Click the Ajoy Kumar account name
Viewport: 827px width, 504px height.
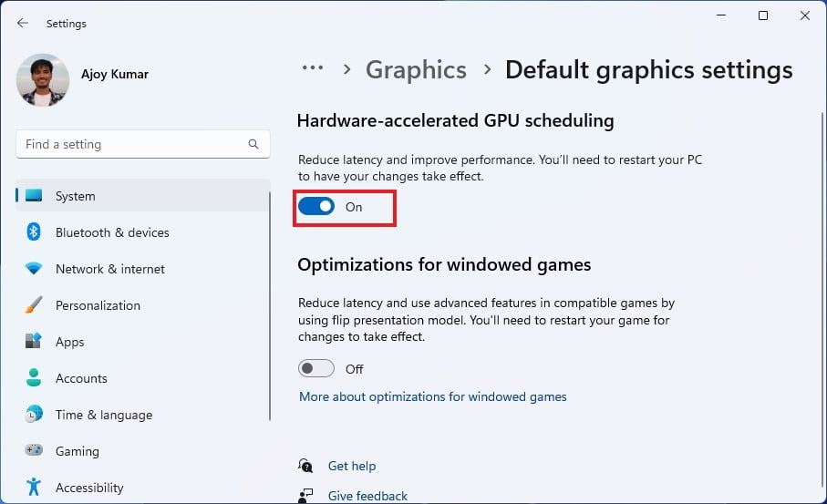pyautogui.click(x=115, y=74)
